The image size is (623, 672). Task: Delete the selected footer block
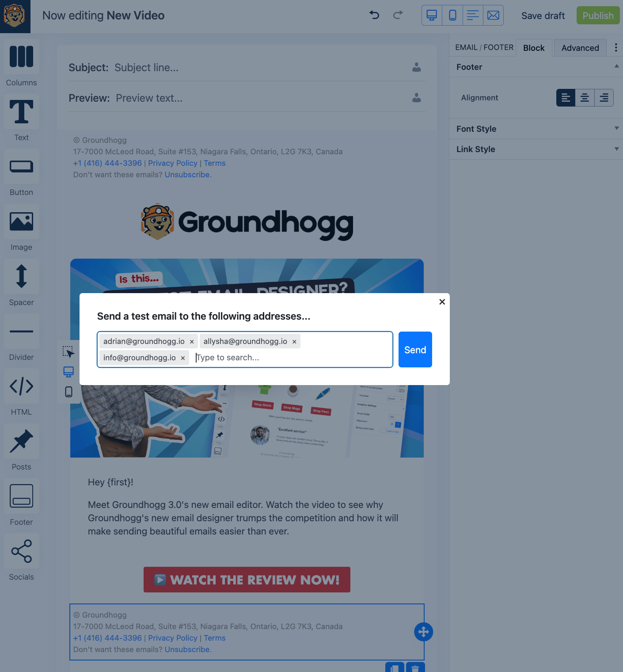point(415,667)
